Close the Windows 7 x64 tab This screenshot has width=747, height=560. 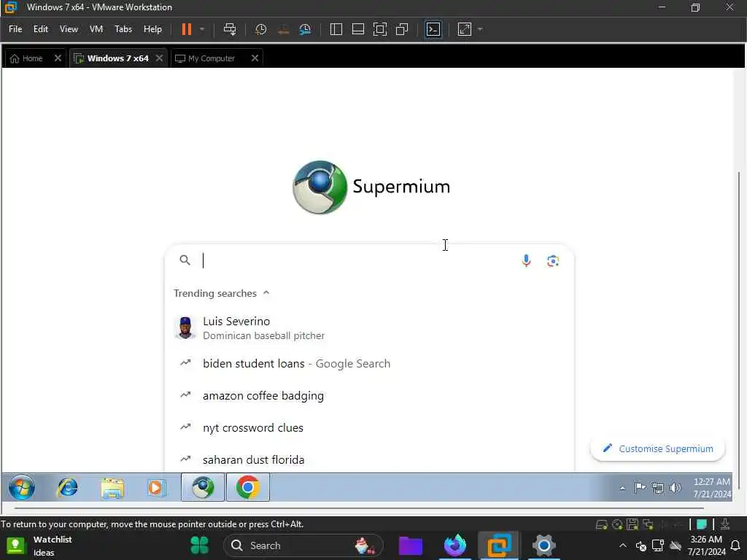click(159, 58)
